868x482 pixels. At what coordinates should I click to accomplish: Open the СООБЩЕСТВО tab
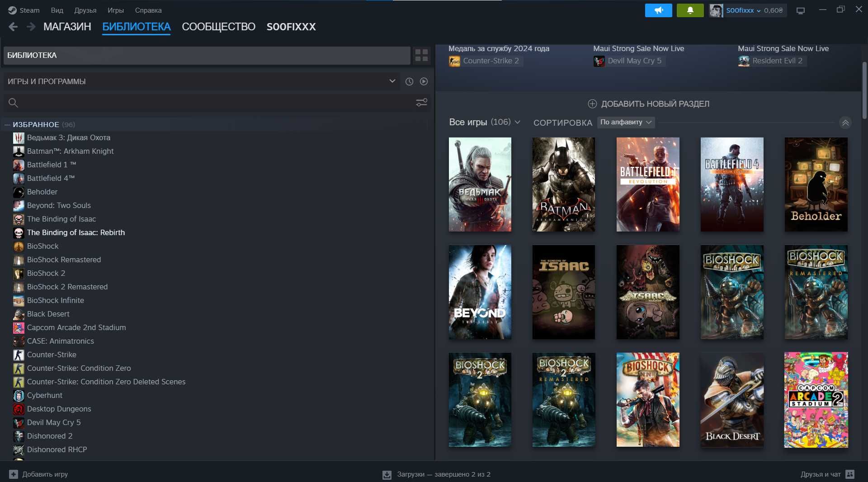219,27
